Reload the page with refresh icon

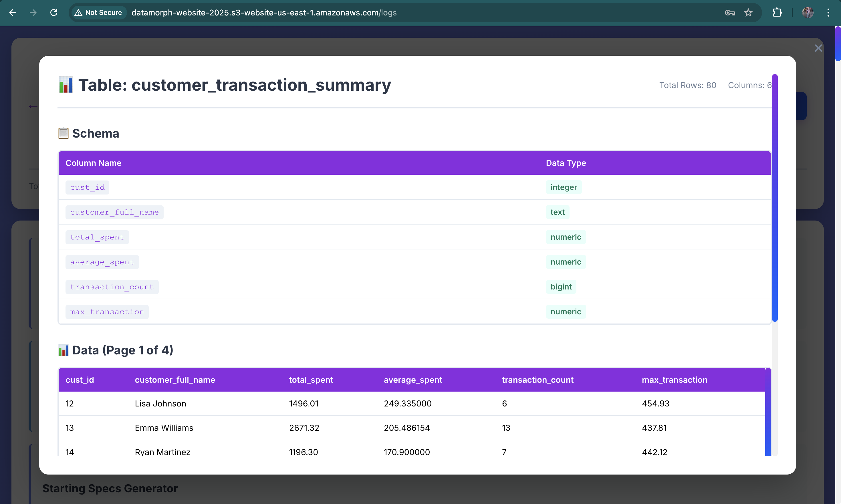[x=54, y=13]
